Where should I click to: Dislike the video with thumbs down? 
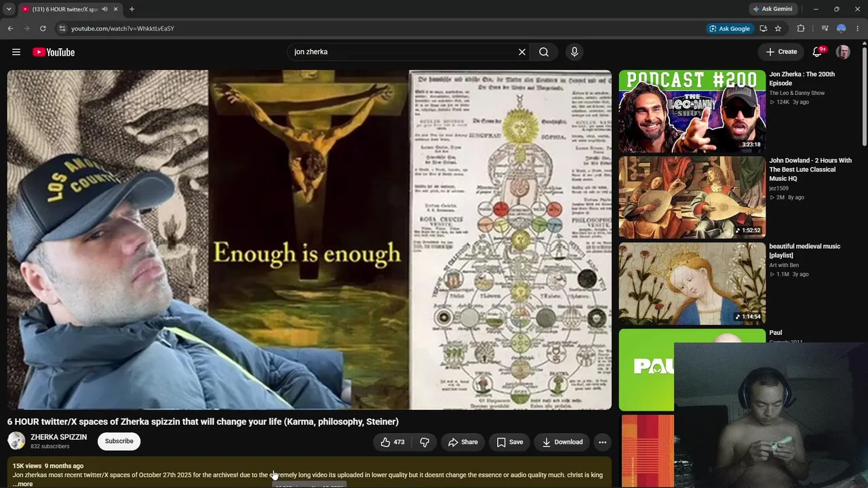point(425,442)
